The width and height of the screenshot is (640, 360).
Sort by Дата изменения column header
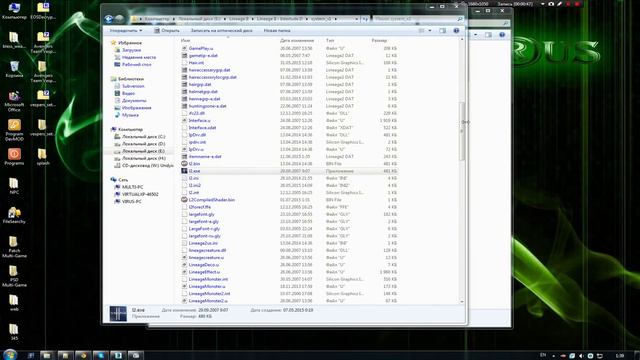tap(297, 40)
